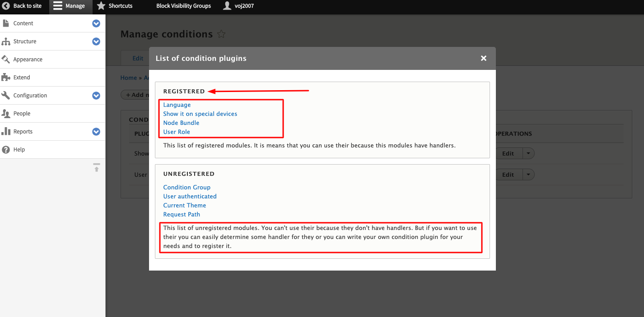Expand the Structure menu chevron
The width and height of the screenshot is (644, 317).
pyautogui.click(x=96, y=41)
